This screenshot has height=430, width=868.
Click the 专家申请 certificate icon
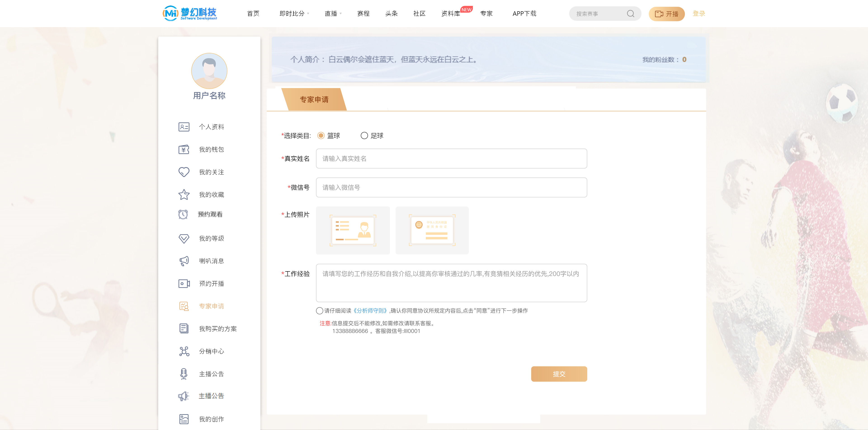(x=184, y=306)
